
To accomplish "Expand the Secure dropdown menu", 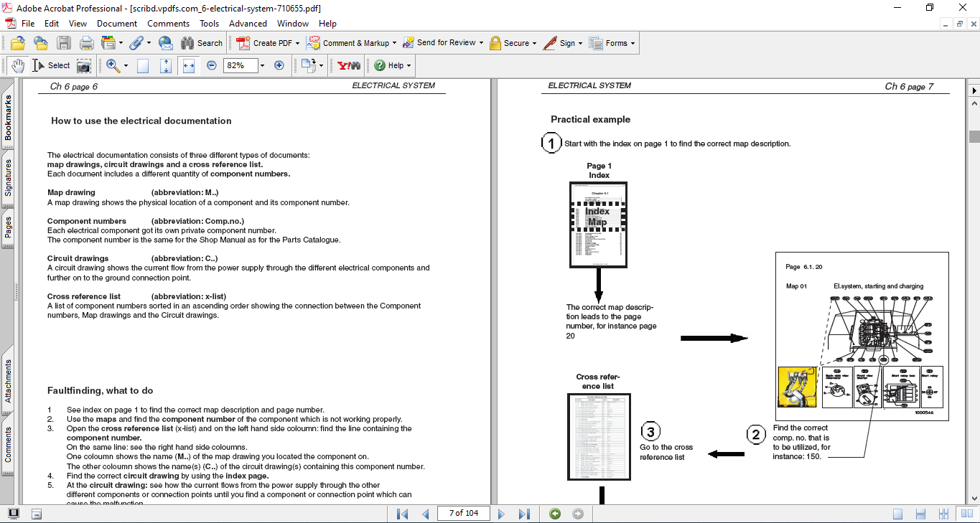I will [x=535, y=43].
